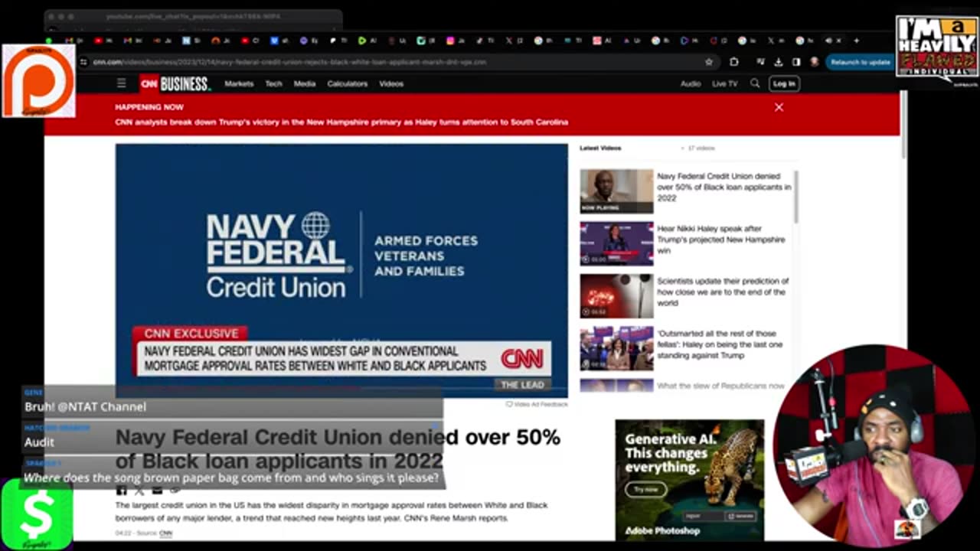Screen dimensions: 980x551
Task: Select the now-playing Navy Federal thumbnail
Action: pos(616,191)
